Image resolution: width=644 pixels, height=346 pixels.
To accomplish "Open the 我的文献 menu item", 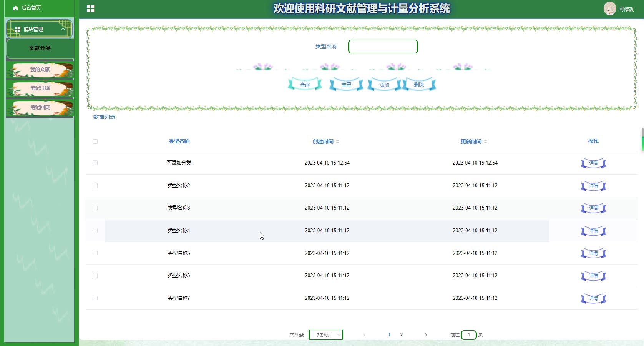I will click(x=40, y=70).
